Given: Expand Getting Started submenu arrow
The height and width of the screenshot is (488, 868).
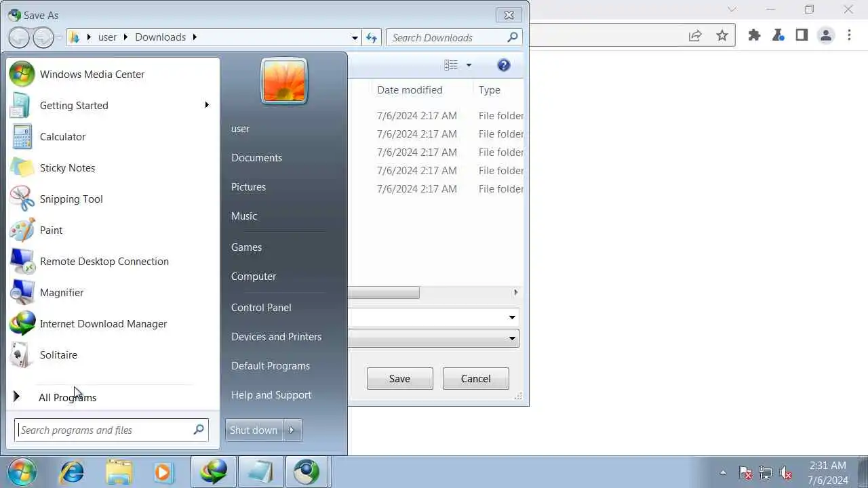Looking at the screenshot, I should 207,105.
